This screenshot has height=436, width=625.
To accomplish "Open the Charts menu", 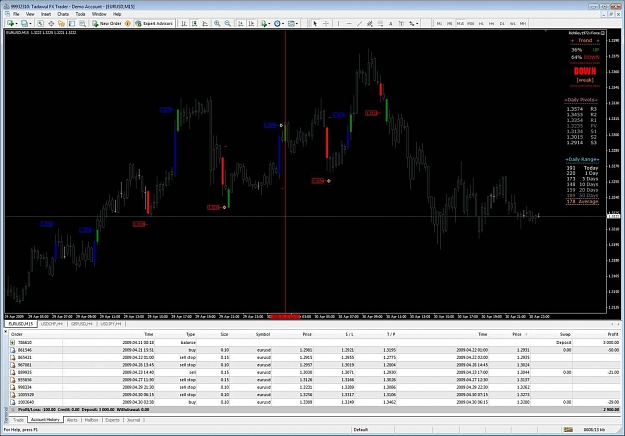I will click(x=63, y=14).
